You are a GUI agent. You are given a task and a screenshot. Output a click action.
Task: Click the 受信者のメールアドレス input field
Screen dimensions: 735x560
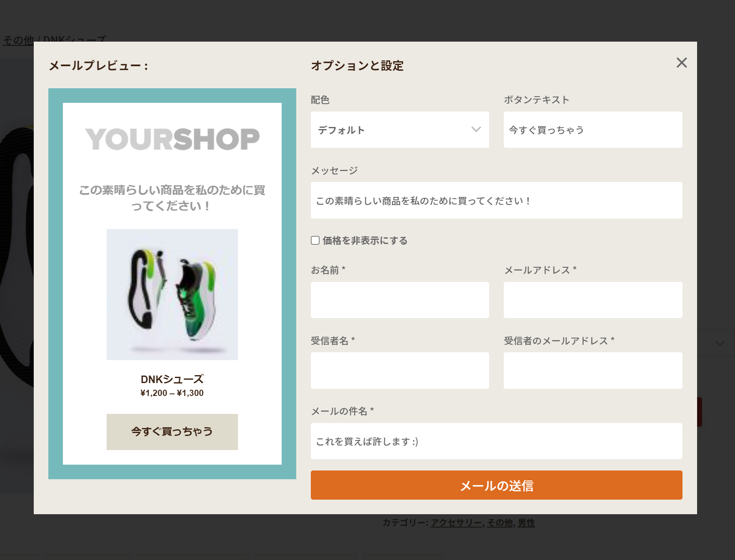click(x=593, y=371)
